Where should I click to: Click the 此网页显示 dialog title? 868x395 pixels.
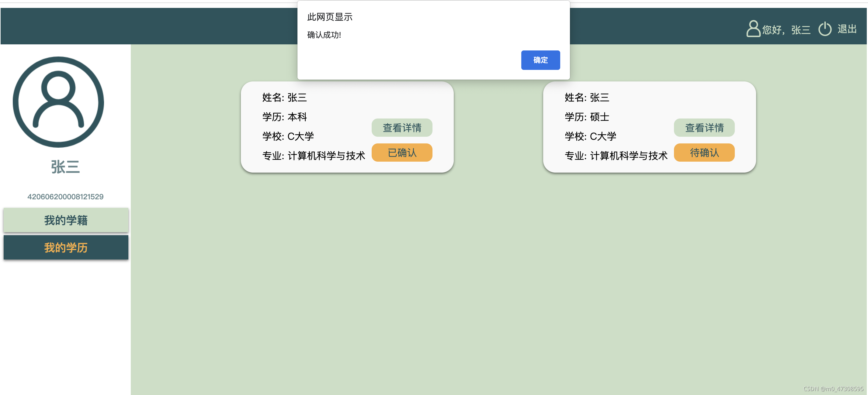(330, 17)
